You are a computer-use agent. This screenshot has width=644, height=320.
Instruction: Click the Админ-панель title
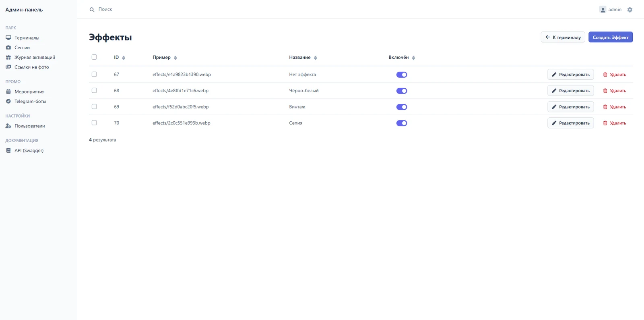24,10
